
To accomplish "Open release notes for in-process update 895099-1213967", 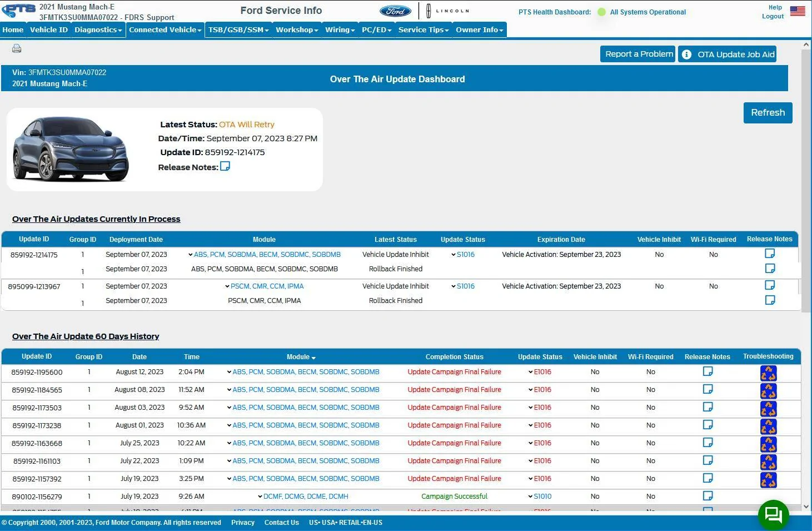I will tap(770, 285).
